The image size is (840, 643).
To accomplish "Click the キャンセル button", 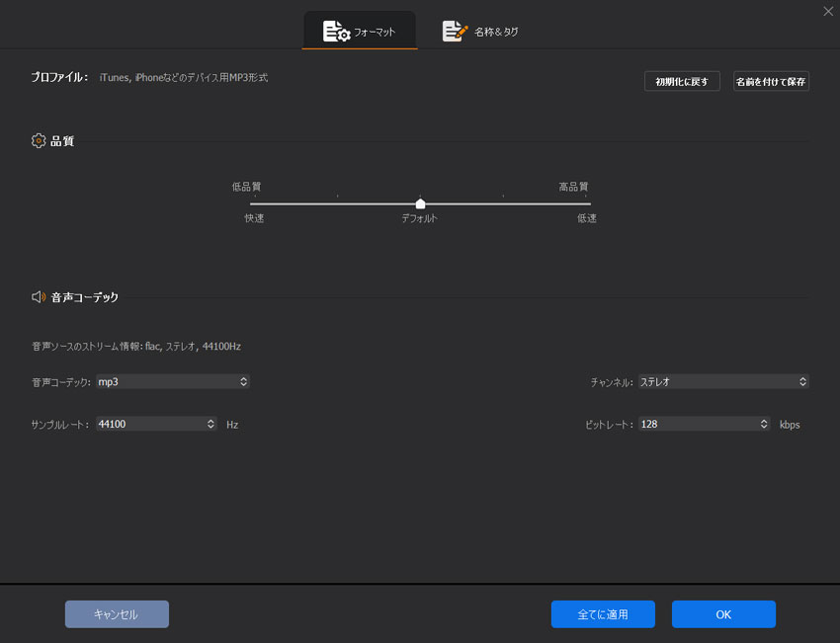I will (117, 613).
